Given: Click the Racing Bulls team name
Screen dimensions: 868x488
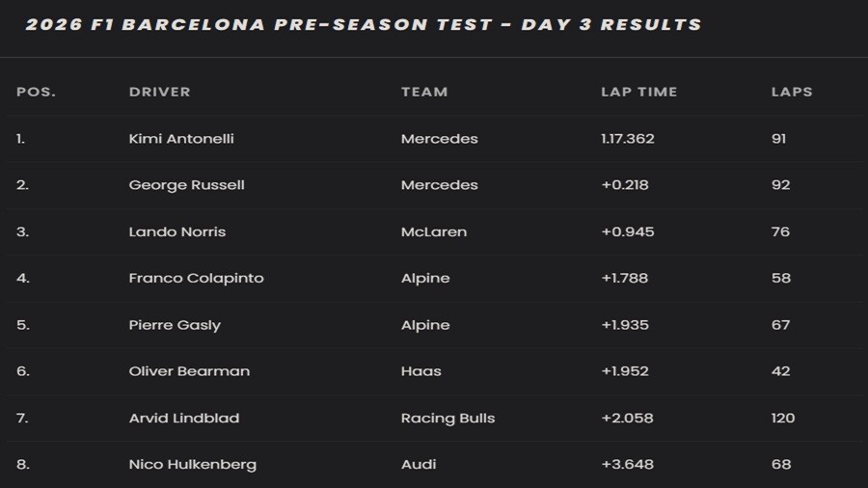Looking at the screenshot, I should click(x=448, y=418).
